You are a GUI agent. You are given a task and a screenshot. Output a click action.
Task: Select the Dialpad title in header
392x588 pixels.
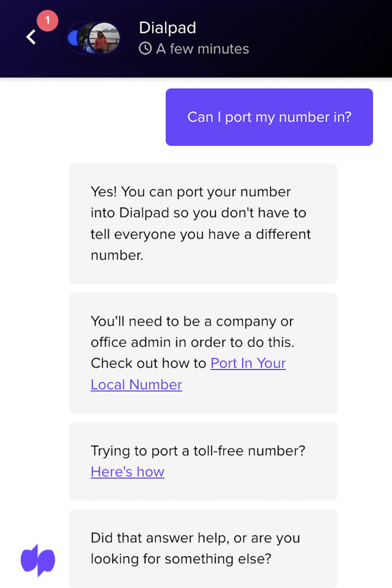pos(167,27)
